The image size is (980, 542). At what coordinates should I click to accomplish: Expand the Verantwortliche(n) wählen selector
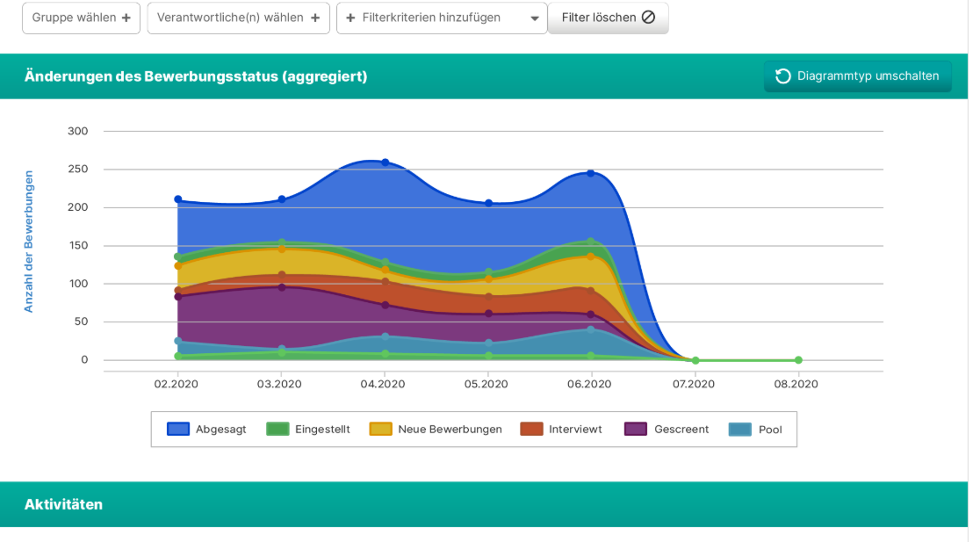(x=238, y=18)
